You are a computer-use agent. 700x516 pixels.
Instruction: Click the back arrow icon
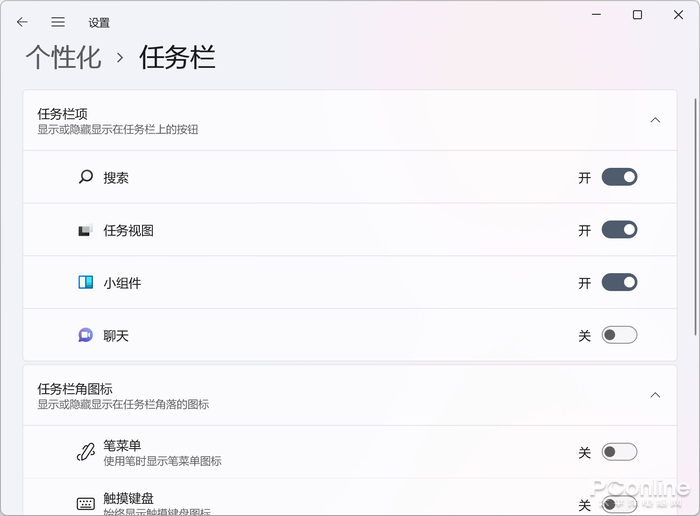click(22, 22)
